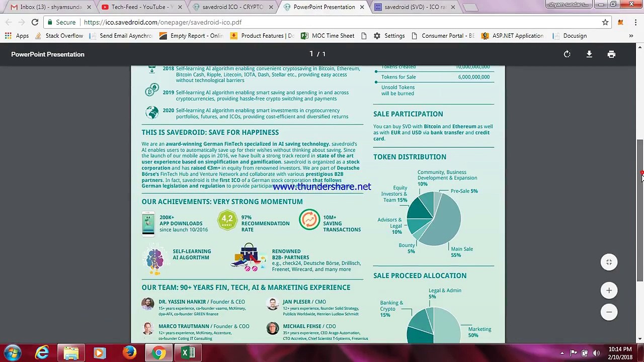Open Stack Overflow bookmark
This screenshot has width=644, height=362.
click(x=59, y=36)
